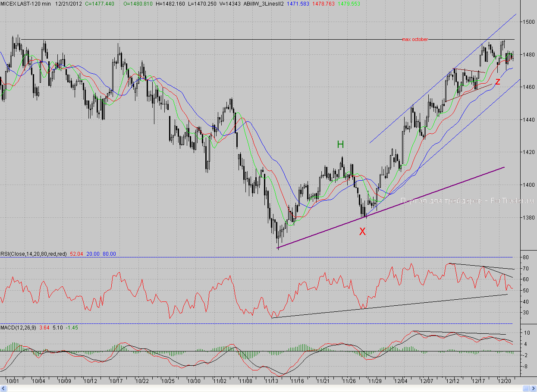The image size is (537, 392).
Task: Click the 1500 level on the price scale
Action: [528, 22]
